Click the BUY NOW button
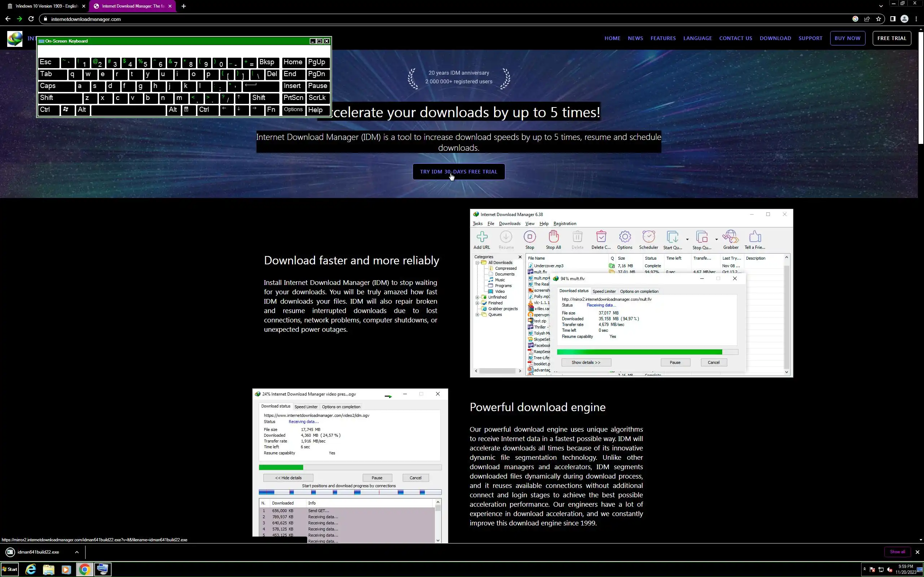This screenshot has width=924, height=577. [x=847, y=38]
